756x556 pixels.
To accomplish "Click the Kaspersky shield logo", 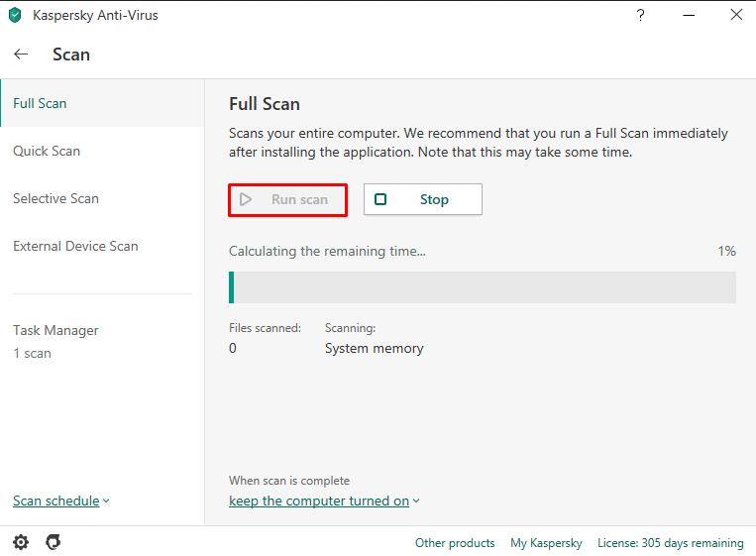I will point(15,15).
